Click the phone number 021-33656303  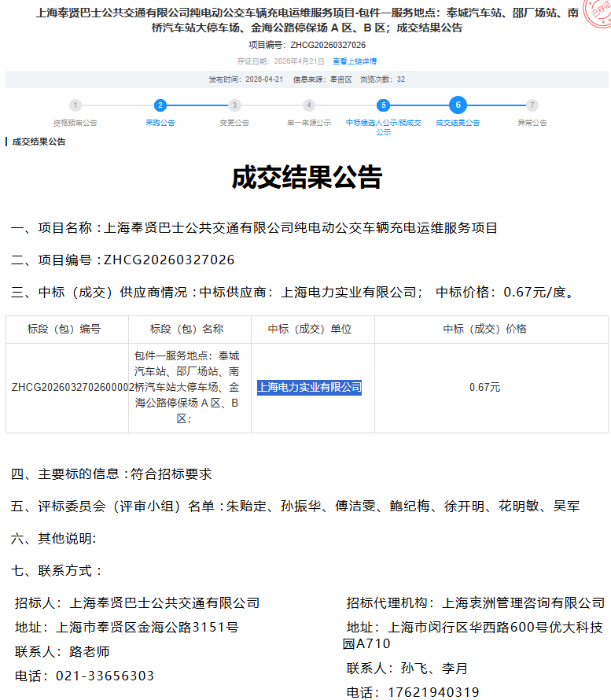click(x=104, y=676)
